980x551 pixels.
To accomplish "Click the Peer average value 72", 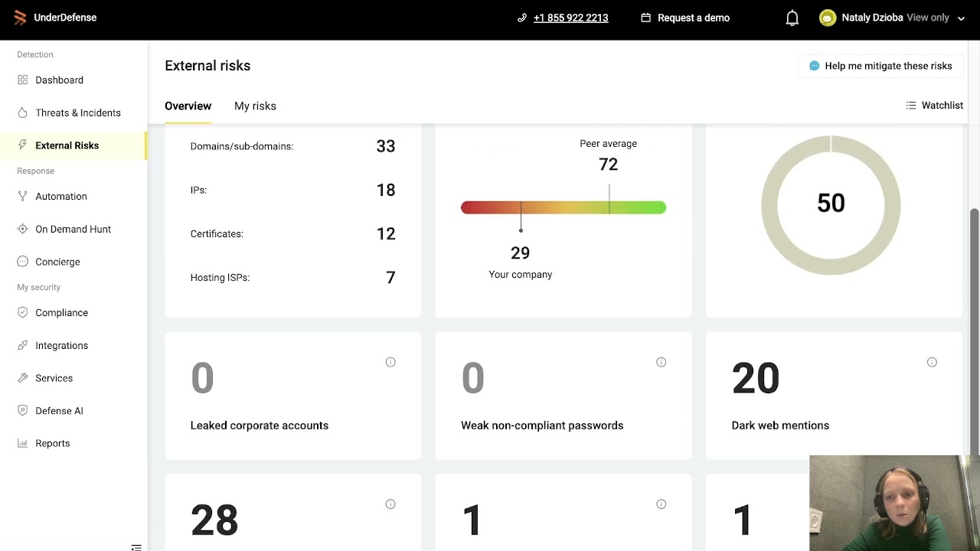I will coord(609,165).
